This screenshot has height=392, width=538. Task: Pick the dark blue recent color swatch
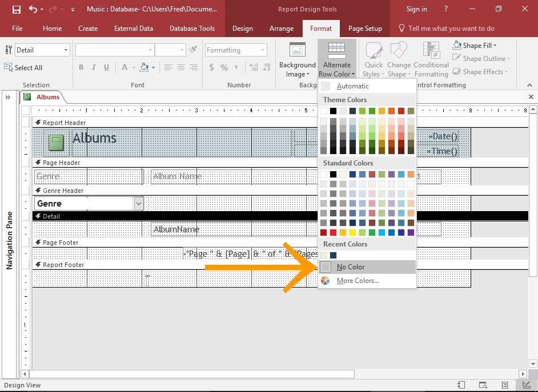point(334,255)
